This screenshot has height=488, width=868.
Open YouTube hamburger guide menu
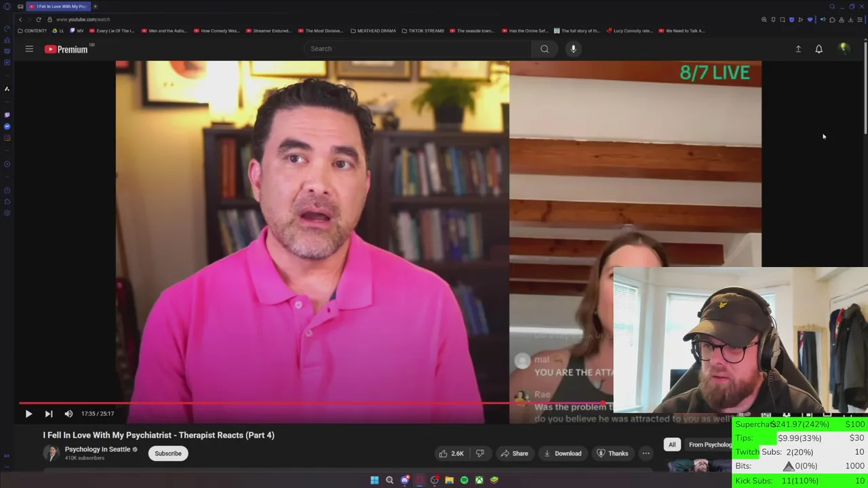(29, 49)
